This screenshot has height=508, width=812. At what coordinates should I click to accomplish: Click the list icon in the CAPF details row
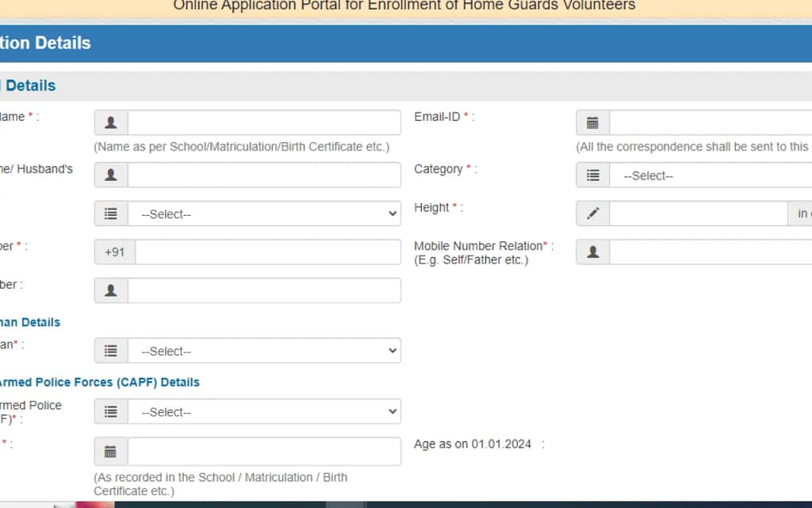pos(111,412)
